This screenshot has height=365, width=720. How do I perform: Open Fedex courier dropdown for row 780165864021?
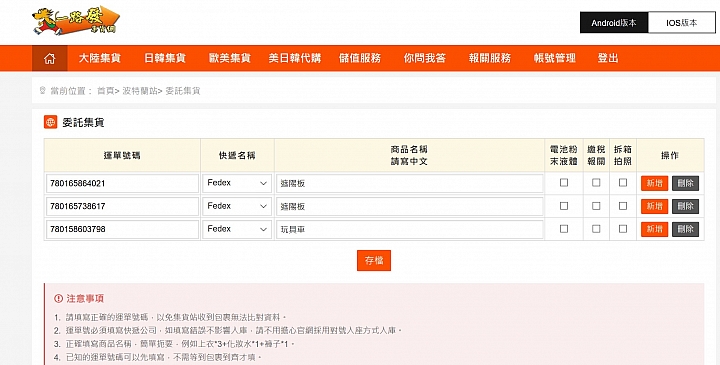pyautogui.click(x=237, y=183)
